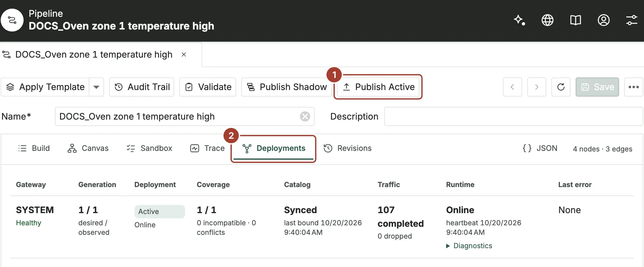Viewport: 644px width, 267px height.
Task: Click the Runtime column header
Action: (460, 185)
